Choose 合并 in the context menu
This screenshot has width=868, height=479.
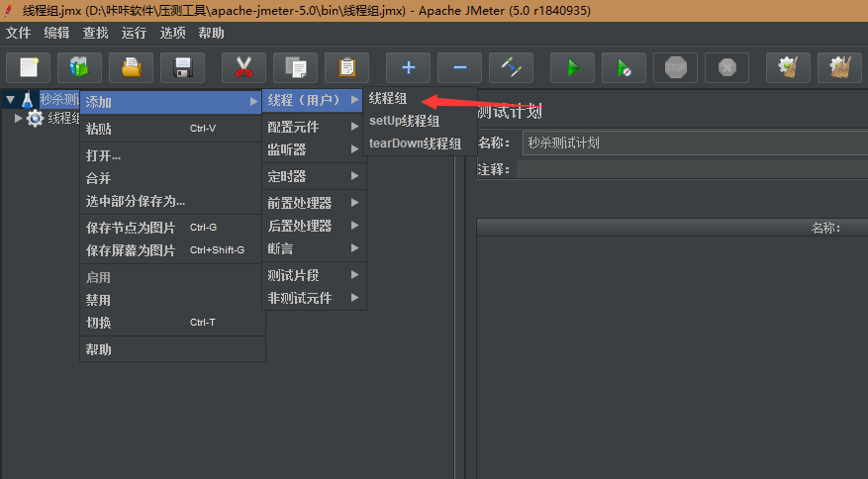pos(171,178)
